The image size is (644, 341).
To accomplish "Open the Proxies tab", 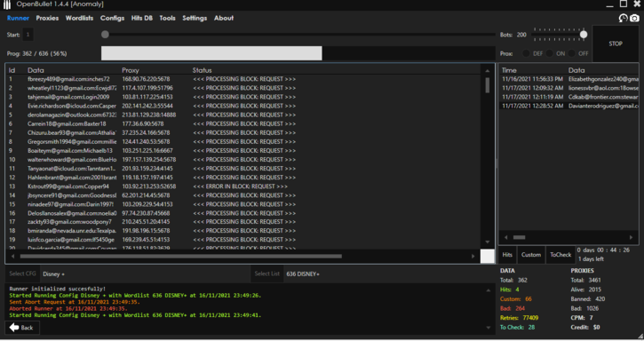I will click(x=47, y=18).
